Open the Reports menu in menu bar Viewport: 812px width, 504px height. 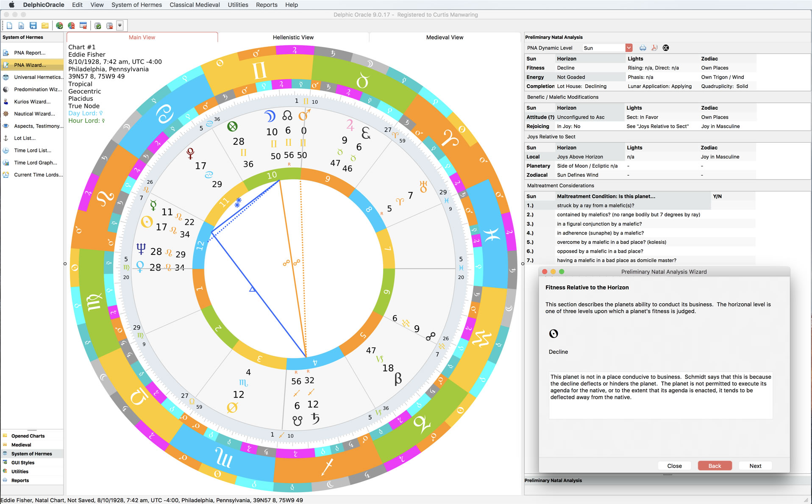coord(267,5)
